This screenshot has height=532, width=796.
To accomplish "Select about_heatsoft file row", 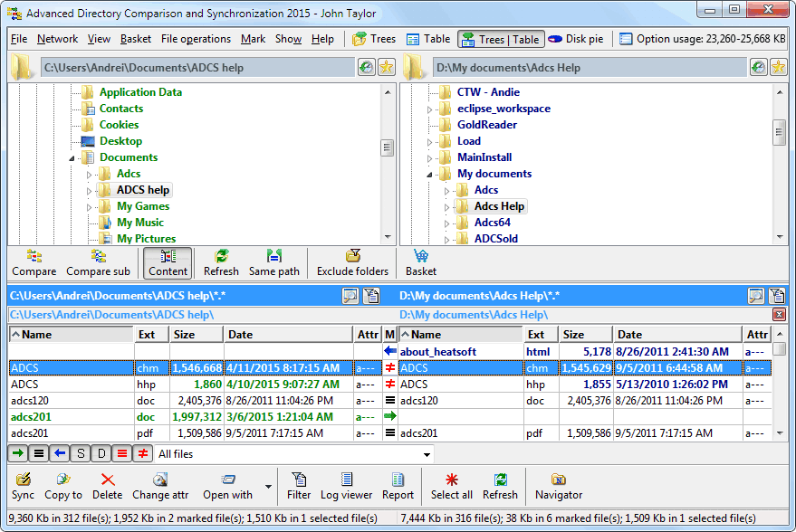I will (585, 351).
